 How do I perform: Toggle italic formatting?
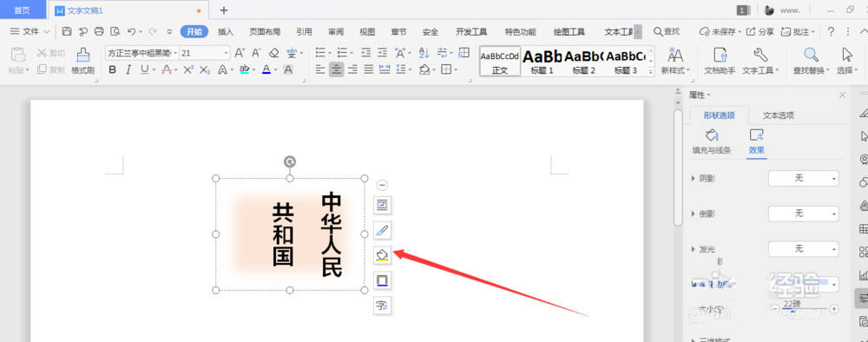pos(128,69)
